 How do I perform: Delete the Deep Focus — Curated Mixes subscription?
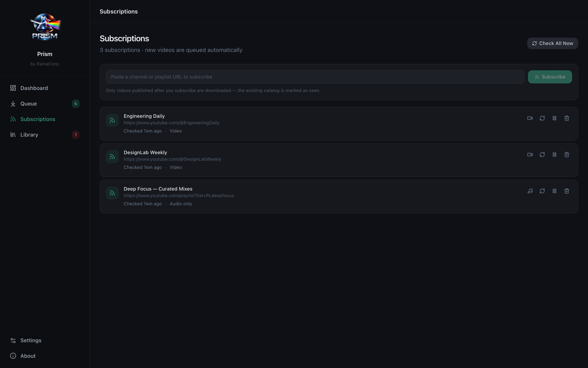tap(567, 191)
